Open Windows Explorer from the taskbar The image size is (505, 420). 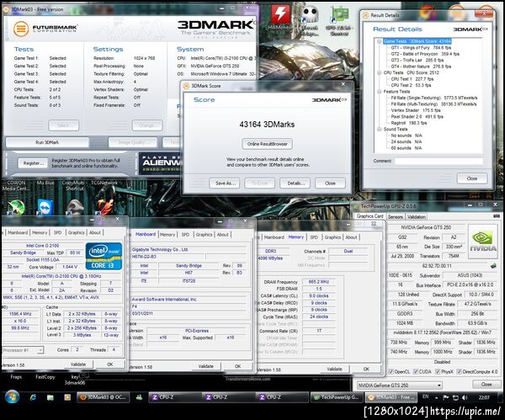pyautogui.click(x=50, y=397)
